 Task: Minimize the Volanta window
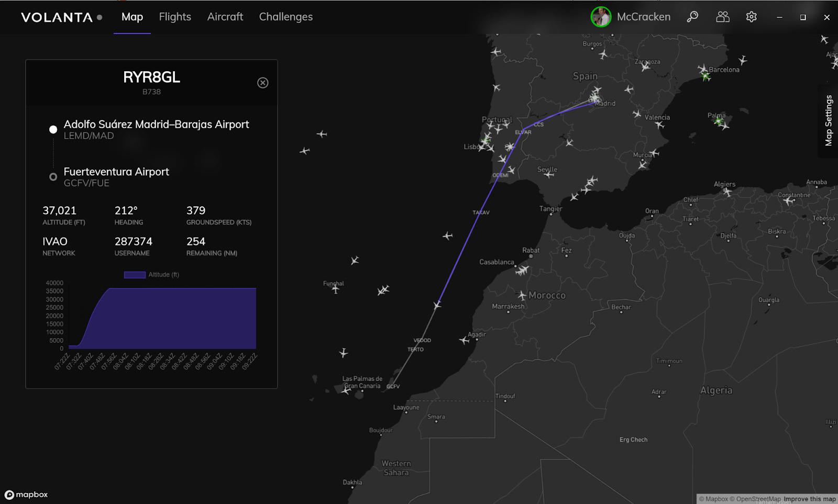coord(779,17)
